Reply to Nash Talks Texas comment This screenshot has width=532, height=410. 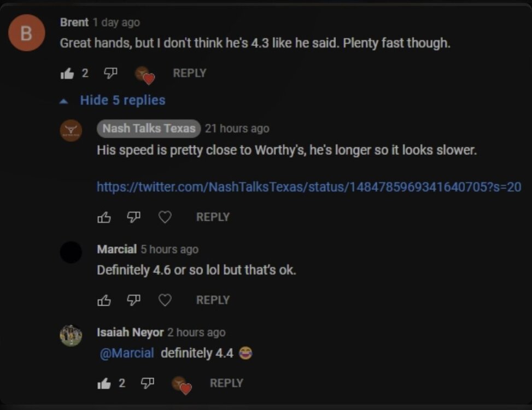point(213,217)
